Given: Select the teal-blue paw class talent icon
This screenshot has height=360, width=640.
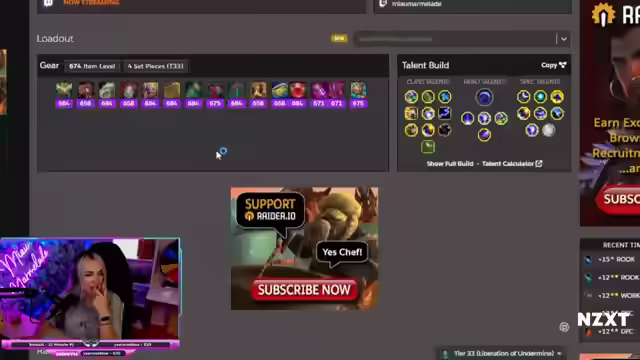Looking at the screenshot, I should (x=444, y=97).
